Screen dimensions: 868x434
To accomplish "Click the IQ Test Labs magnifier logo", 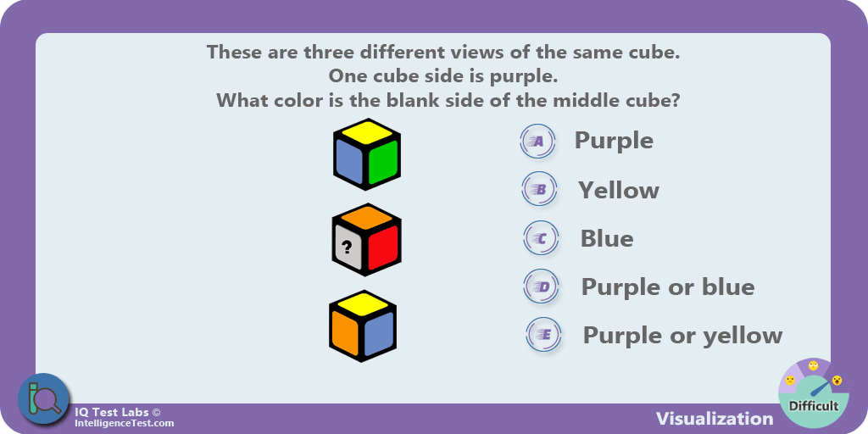I will tap(44, 400).
